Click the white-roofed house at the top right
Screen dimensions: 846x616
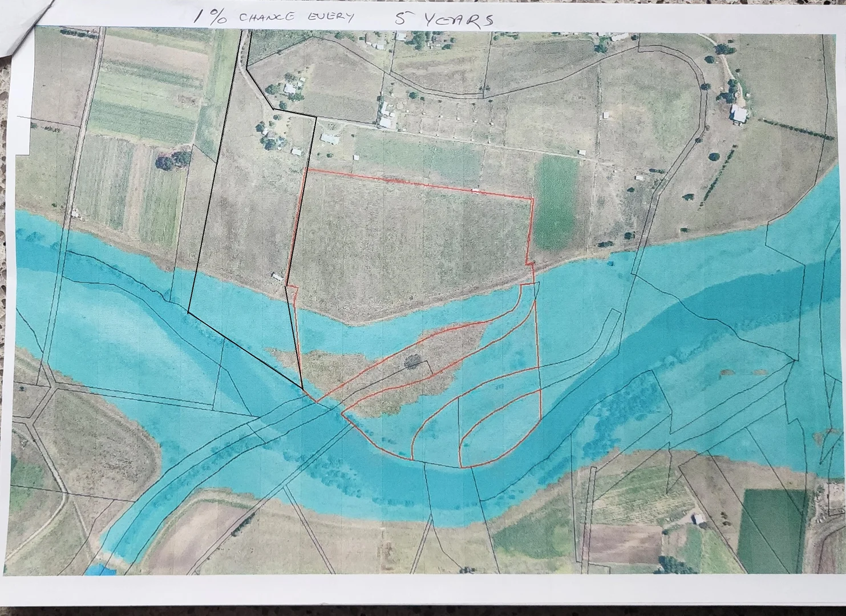point(739,115)
